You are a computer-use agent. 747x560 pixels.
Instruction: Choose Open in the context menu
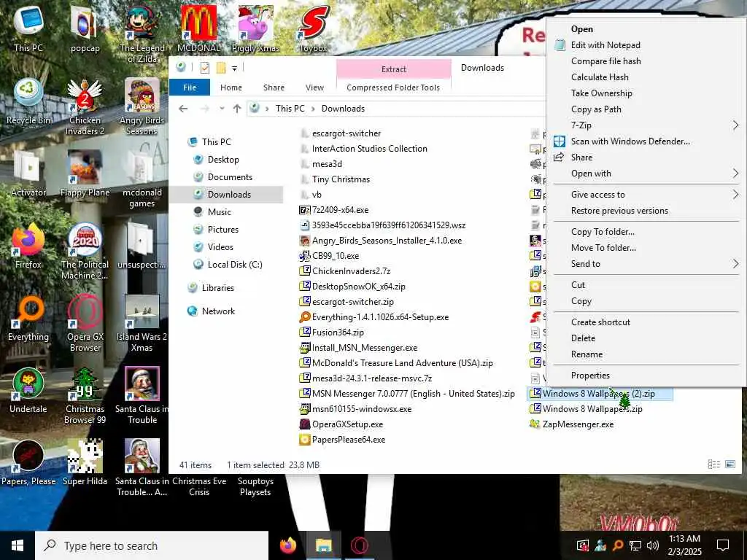[x=646, y=29]
